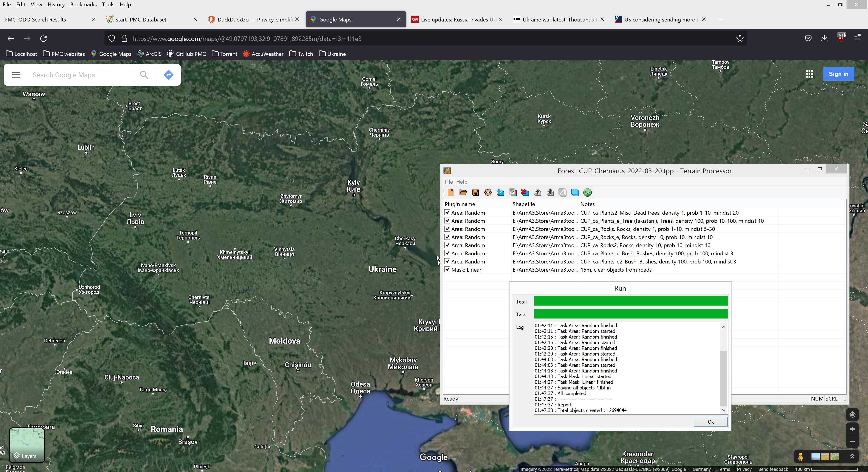Click the Add task plus icon
This screenshot has width=868, height=472.
coord(500,192)
